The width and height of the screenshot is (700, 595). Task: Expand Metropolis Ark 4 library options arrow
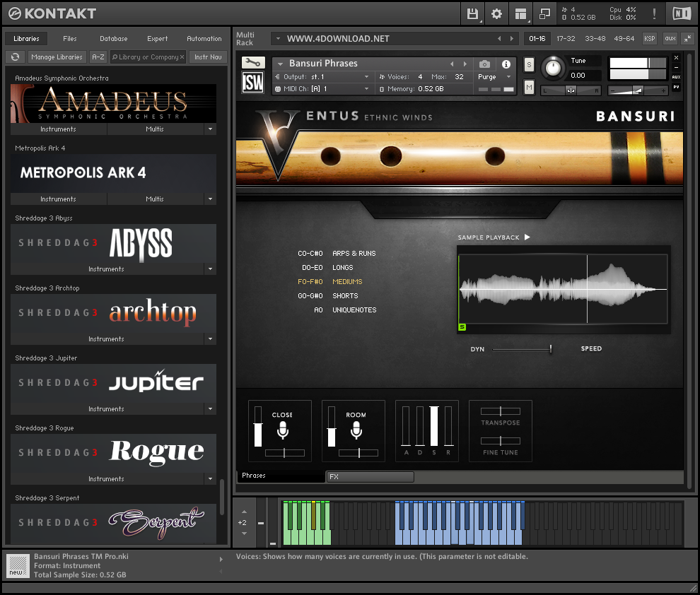point(210,199)
